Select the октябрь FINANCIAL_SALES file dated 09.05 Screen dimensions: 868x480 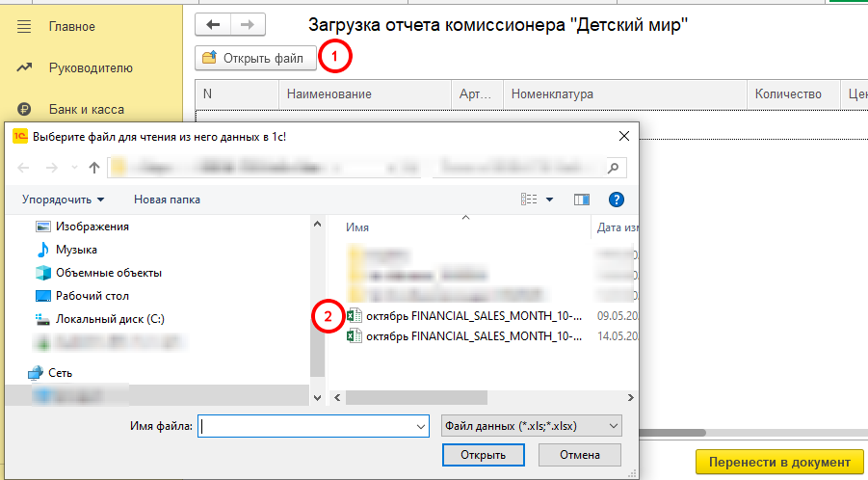pos(474,316)
